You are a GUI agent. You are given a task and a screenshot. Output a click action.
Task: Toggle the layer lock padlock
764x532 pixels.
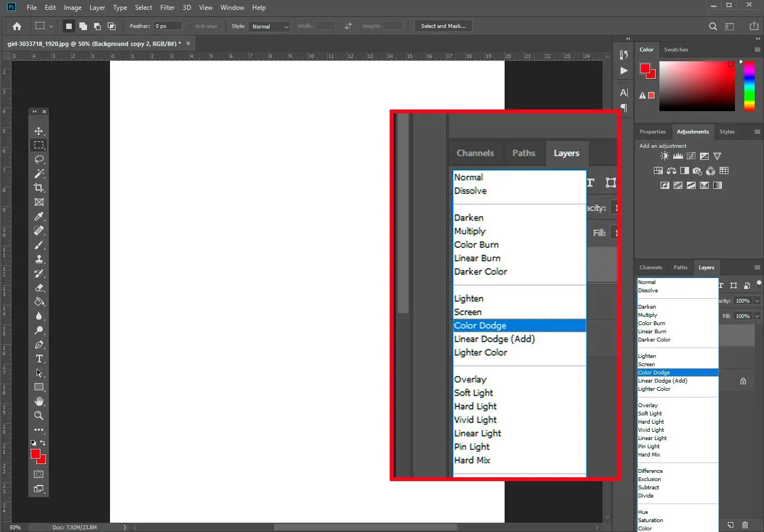pos(743,380)
